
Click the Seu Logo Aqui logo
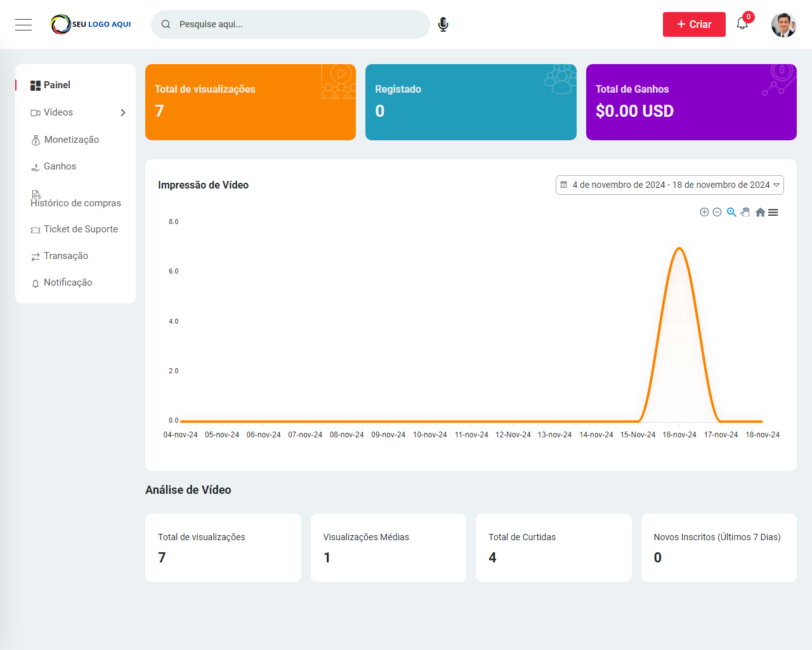[91, 24]
